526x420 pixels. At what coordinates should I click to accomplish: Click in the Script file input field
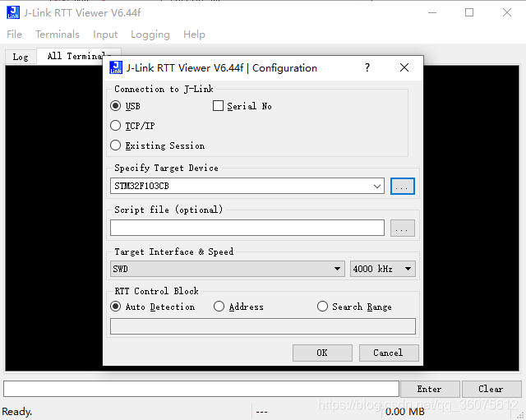point(247,228)
